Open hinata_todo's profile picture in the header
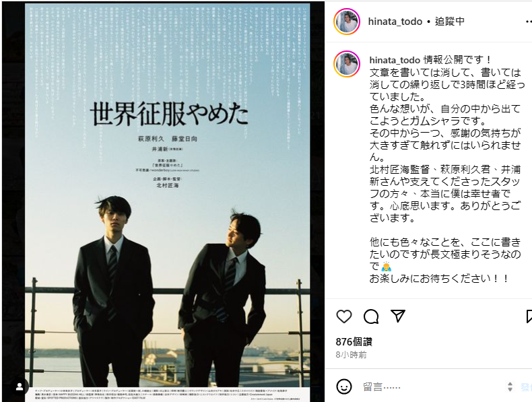Screen dimensions: 532x402 click(347, 22)
